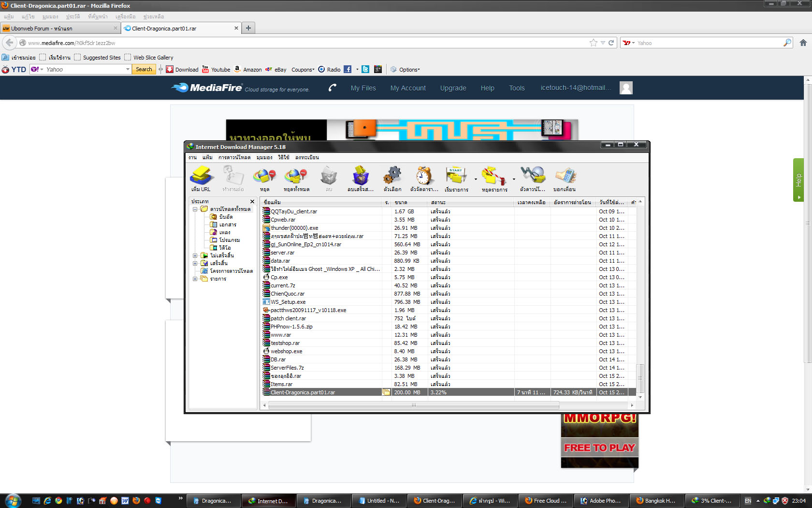Open My Account on MediaFire
The image size is (812, 508).
coord(408,88)
